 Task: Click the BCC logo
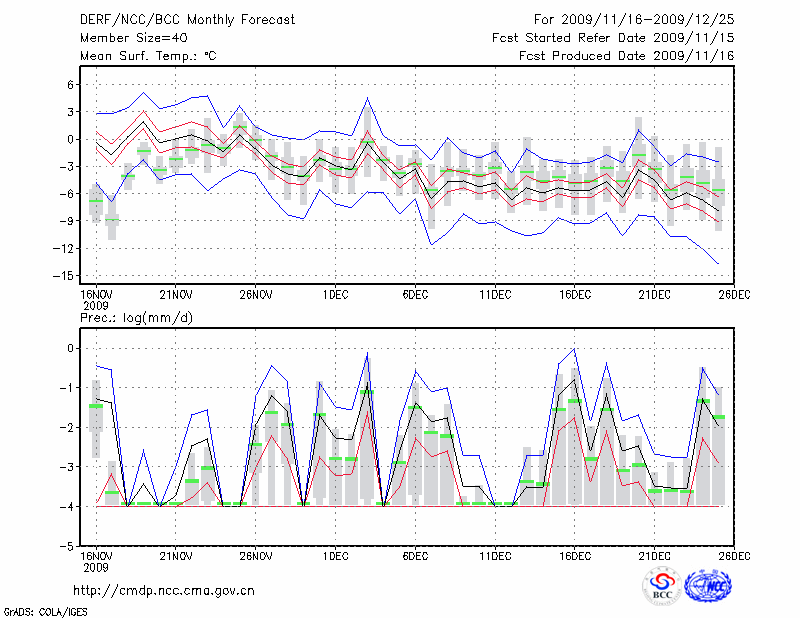(661, 586)
